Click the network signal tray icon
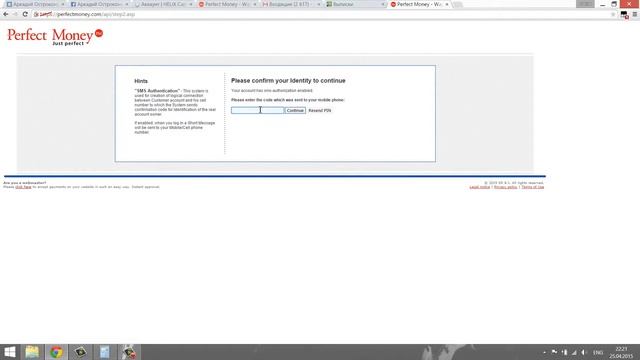The height and width of the screenshot is (360, 640). pos(574,352)
